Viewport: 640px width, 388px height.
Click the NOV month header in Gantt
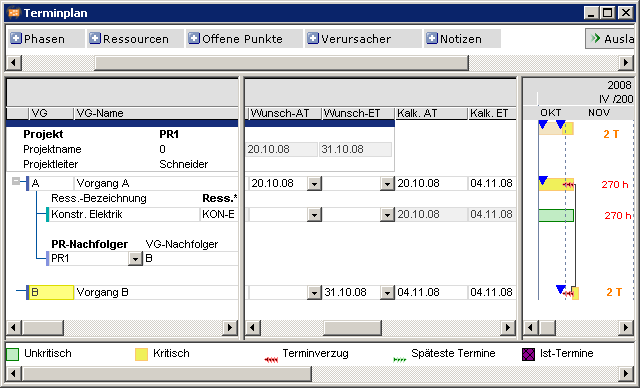[599, 113]
